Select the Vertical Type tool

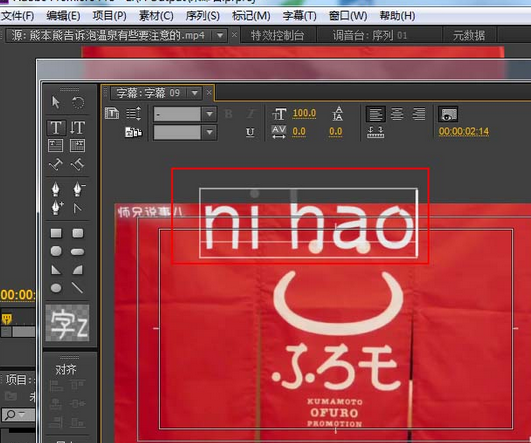coord(78,128)
